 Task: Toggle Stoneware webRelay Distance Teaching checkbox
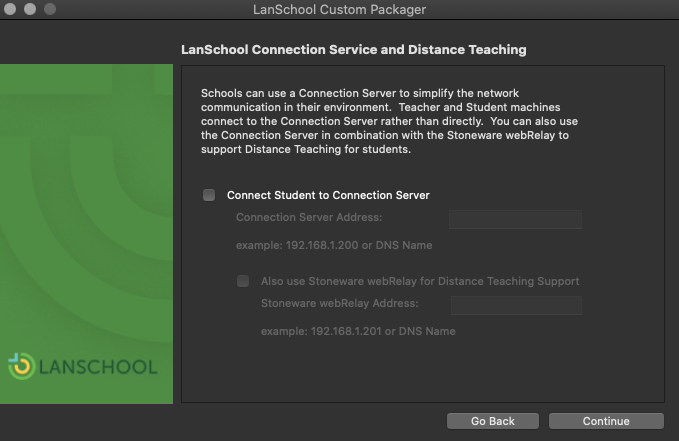click(x=243, y=281)
